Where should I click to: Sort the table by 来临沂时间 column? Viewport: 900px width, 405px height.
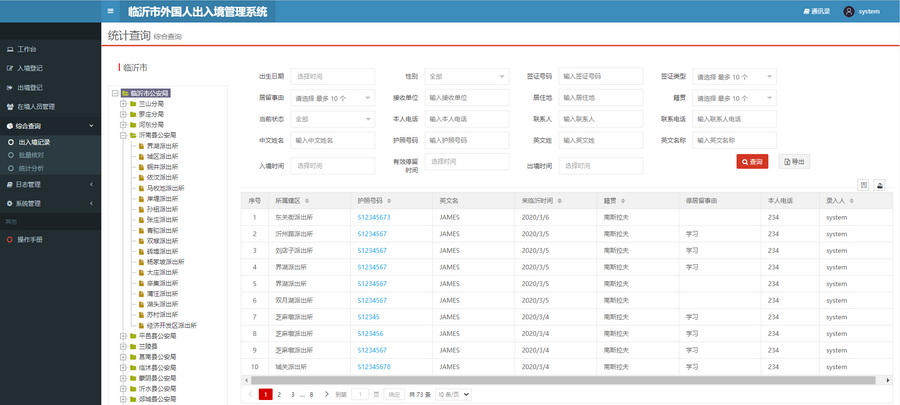(560, 201)
